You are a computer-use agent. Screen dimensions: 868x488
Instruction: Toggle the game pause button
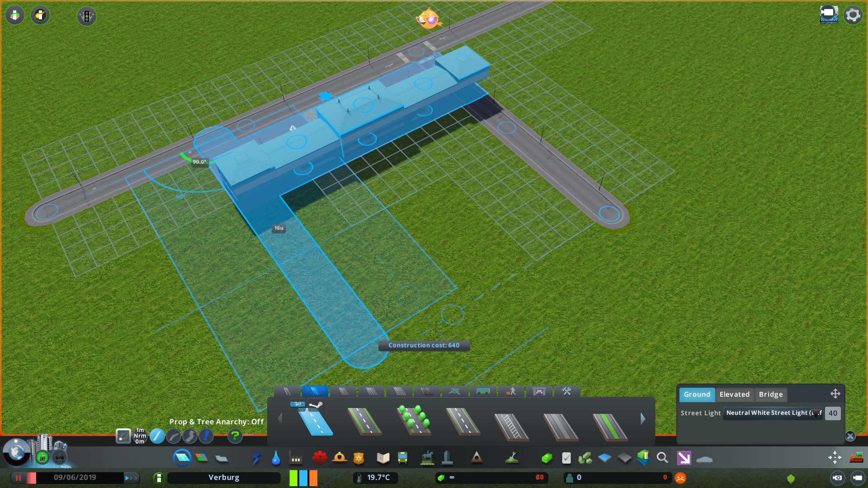(19, 478)
